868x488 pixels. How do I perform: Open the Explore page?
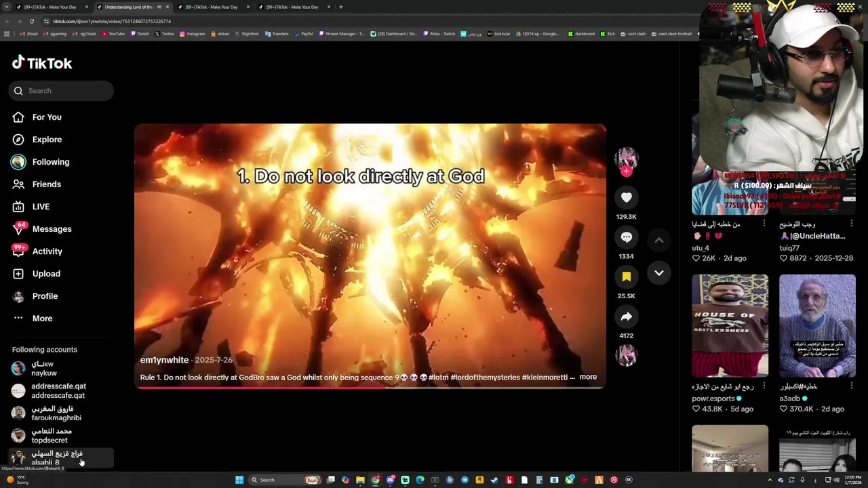[x=47, y=140]
